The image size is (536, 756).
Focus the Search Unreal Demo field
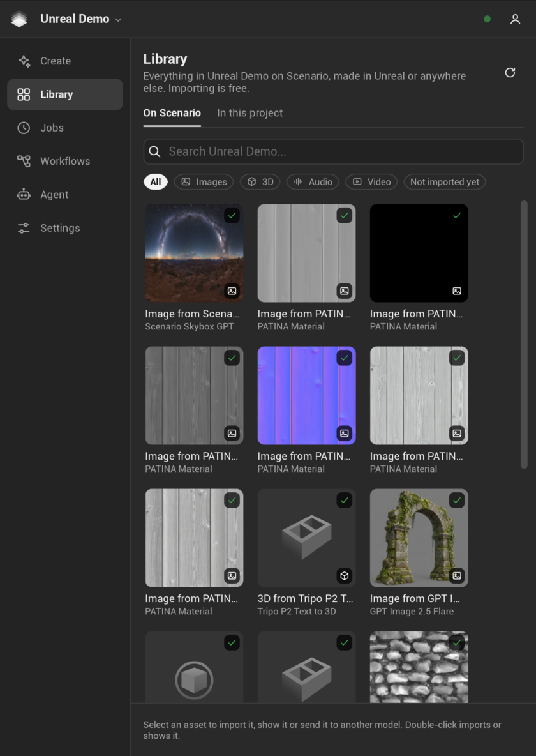tap(334, 151)
